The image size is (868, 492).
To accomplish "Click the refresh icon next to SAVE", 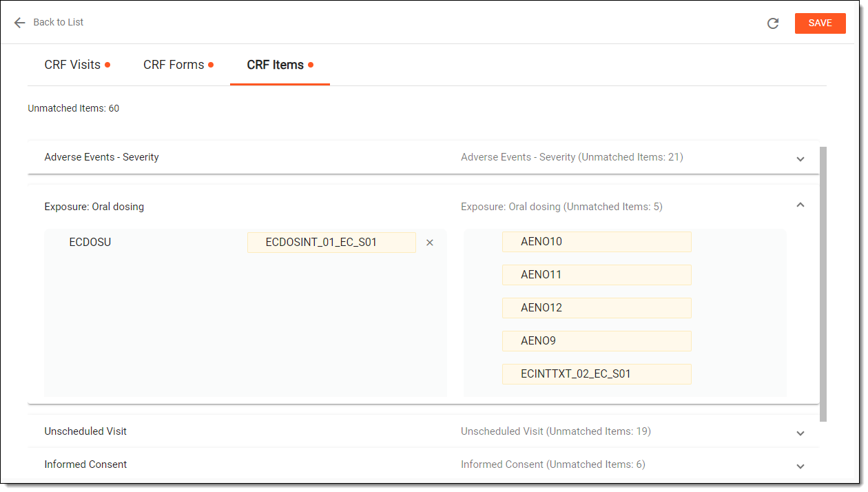I will tap(773, 23).
